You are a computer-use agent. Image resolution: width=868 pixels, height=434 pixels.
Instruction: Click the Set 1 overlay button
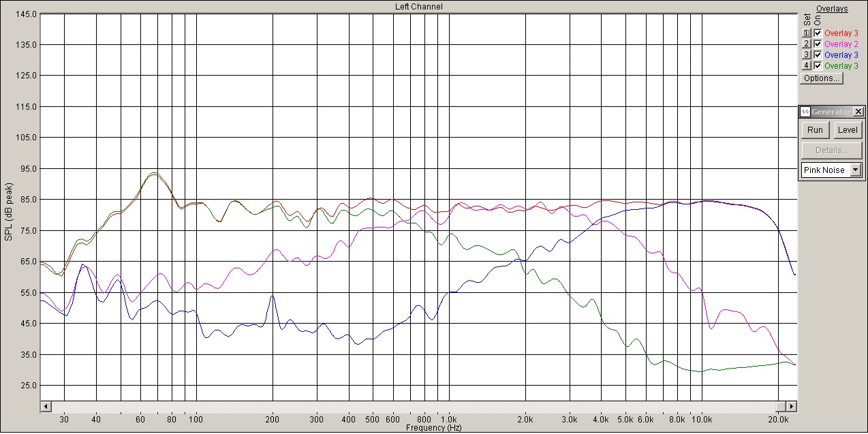[807, 33]
